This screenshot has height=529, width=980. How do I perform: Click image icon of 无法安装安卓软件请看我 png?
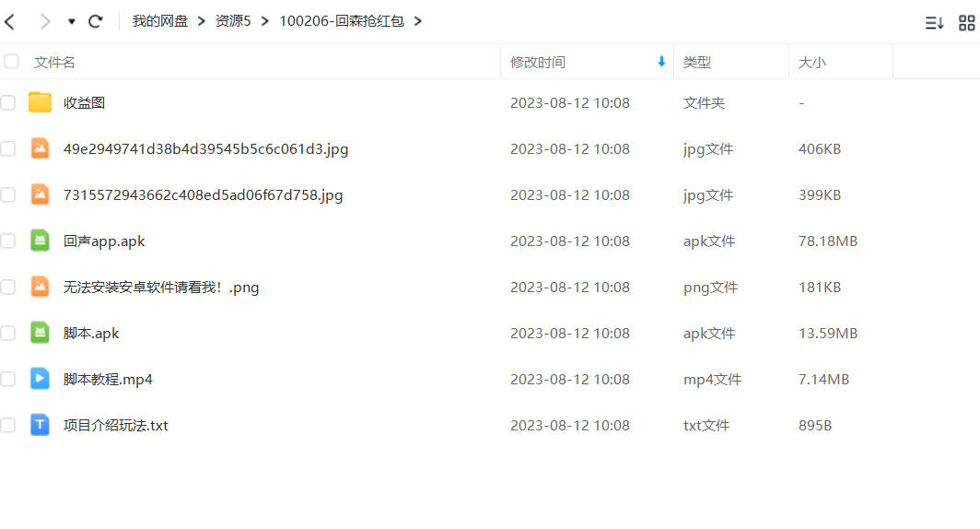[x=40, y=287]
